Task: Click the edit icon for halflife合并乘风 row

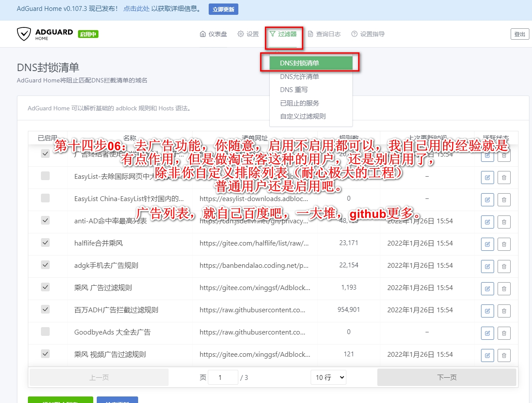Action: pos(487,243)
